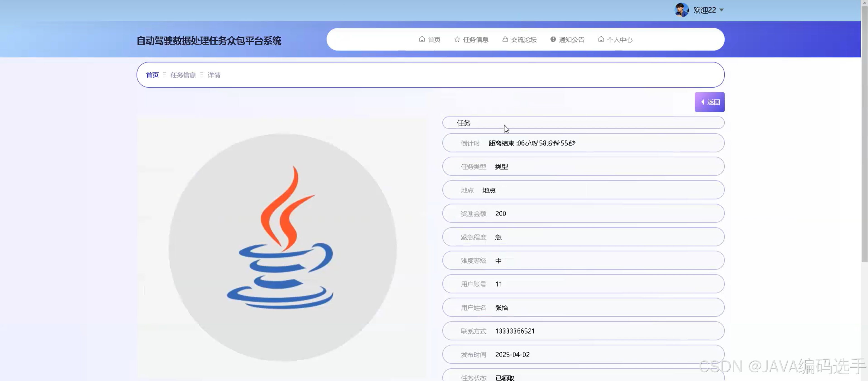This screenshot has width=868, height=381.
Task: Click the 欢迎22 username text
Action: pos(705,10)
